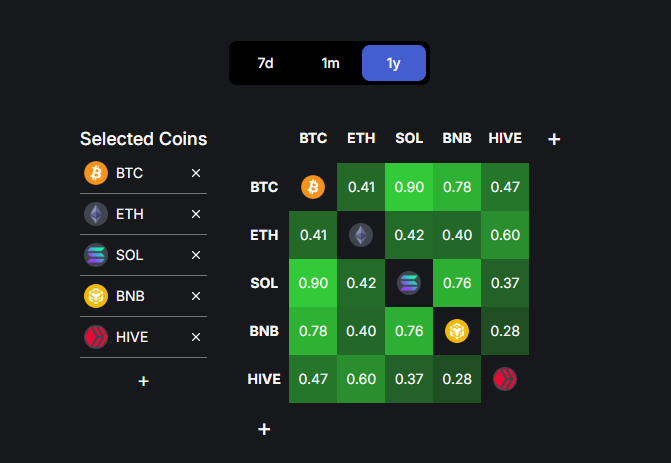Click the Solana icon in the matrix diagonal

(x=409, y=283)
